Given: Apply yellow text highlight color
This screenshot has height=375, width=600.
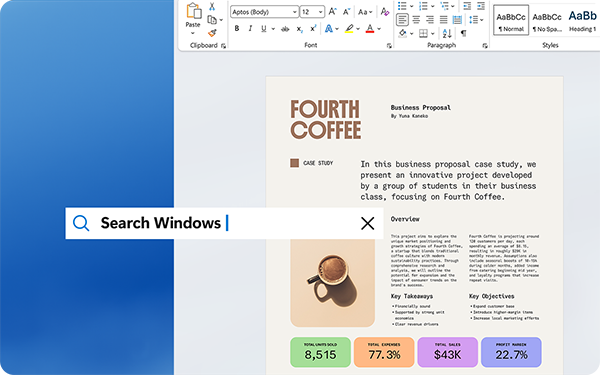Looking at the screenshot, I should pos(349,29).
